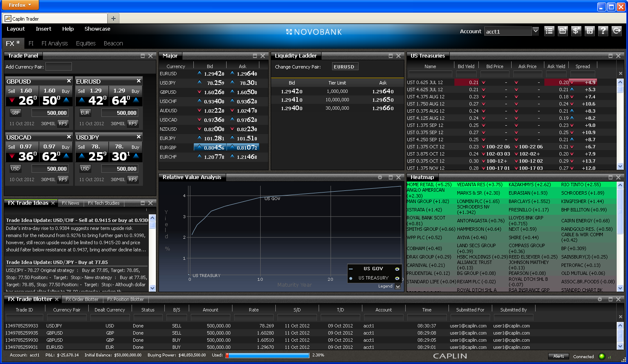Log out using the exit arrow icon

(x=617, y=31)
